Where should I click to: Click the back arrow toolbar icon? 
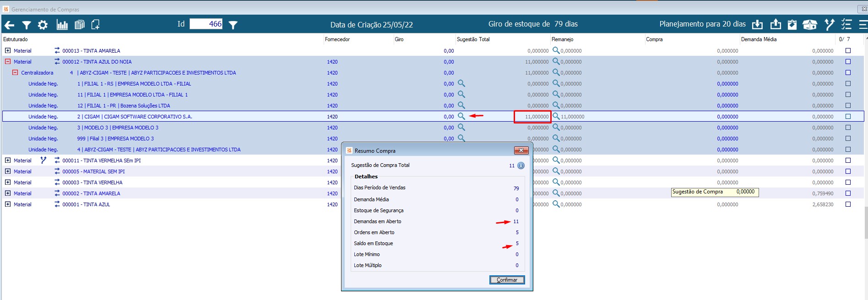9,25
